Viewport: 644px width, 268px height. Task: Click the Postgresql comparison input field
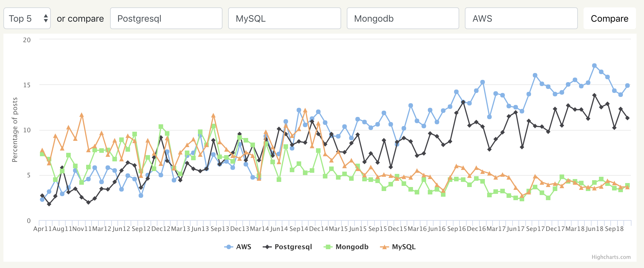tap(166, 19)
